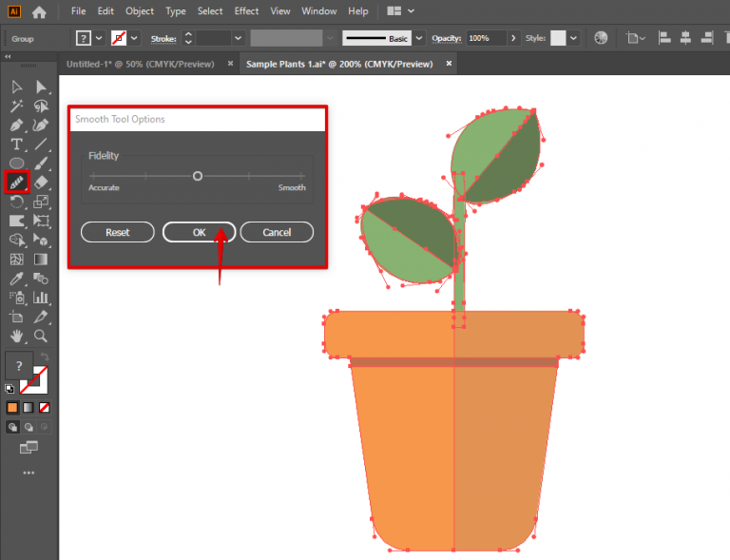Select the Smooth tool in toolbar

point(17,181)
